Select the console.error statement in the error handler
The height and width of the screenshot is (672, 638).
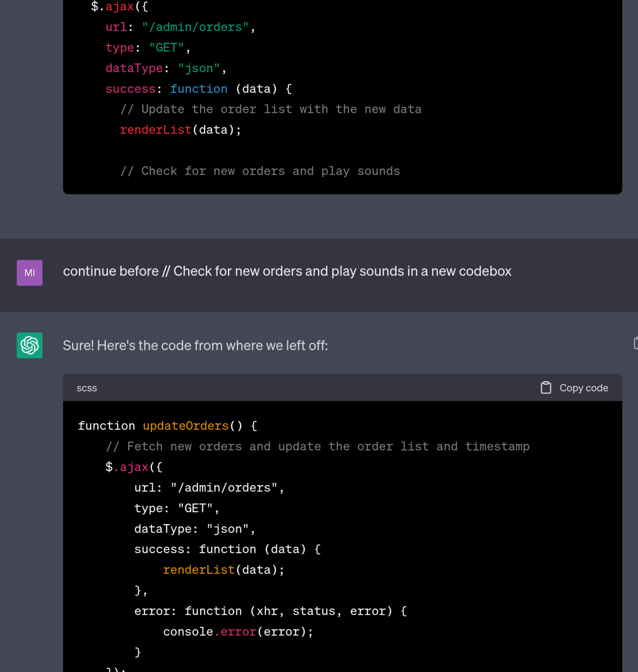tap(238, 631)
